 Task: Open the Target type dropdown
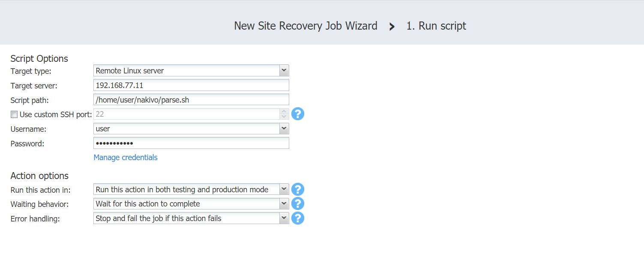283,70
